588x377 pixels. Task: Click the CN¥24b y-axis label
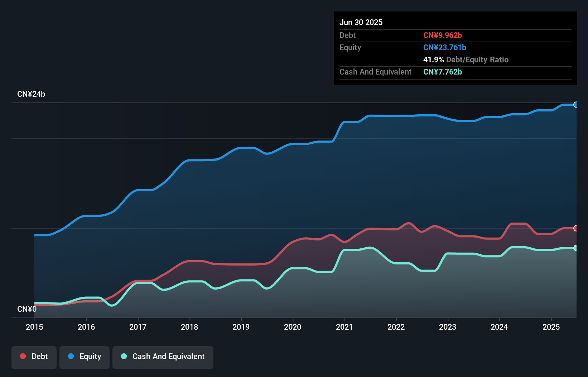click(x=31, y=94)
